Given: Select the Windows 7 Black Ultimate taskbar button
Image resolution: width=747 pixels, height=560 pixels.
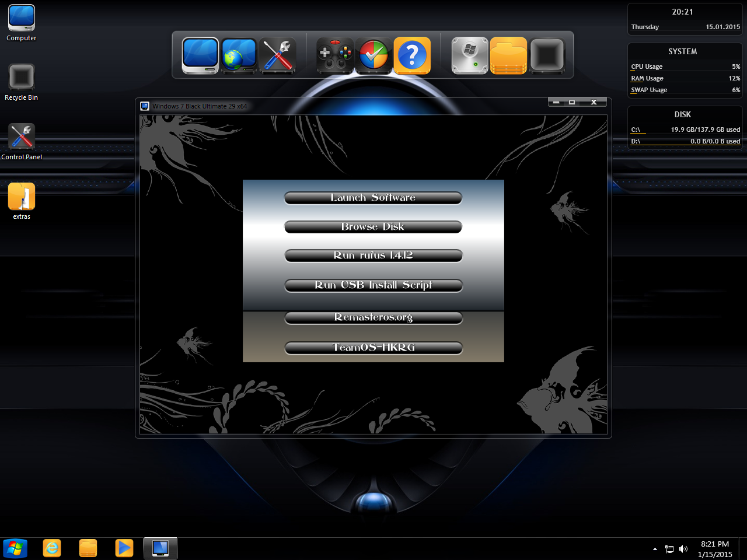Looking at the screenshot, I should click(x=160, y=548).
